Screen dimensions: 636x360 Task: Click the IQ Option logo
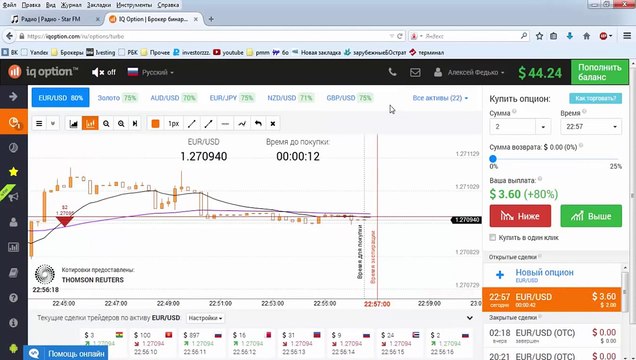[x=43, y=72]
